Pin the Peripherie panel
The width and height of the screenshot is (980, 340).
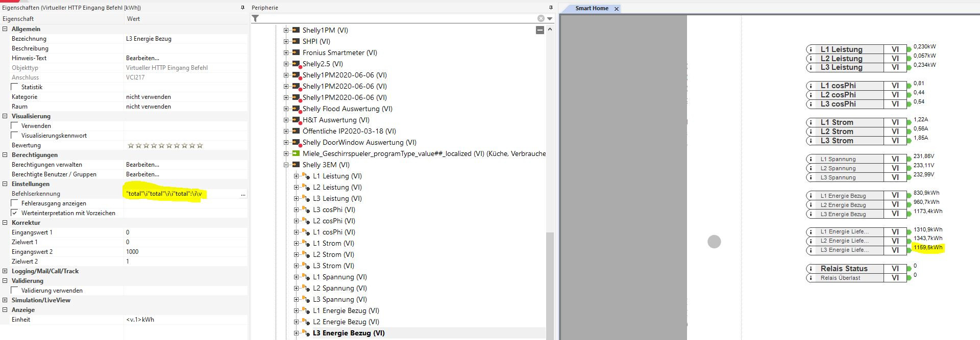tap(551, 8)
